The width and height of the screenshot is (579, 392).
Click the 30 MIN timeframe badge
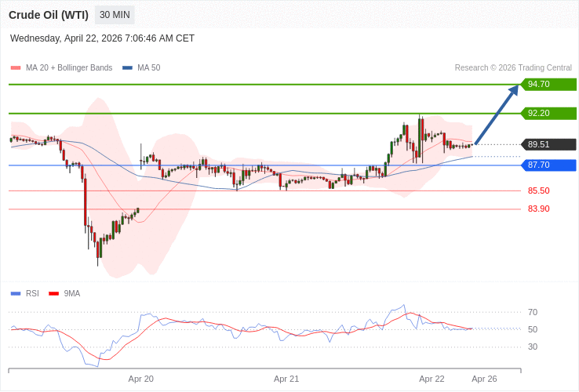pyautogui.click(x=115, y=15)
